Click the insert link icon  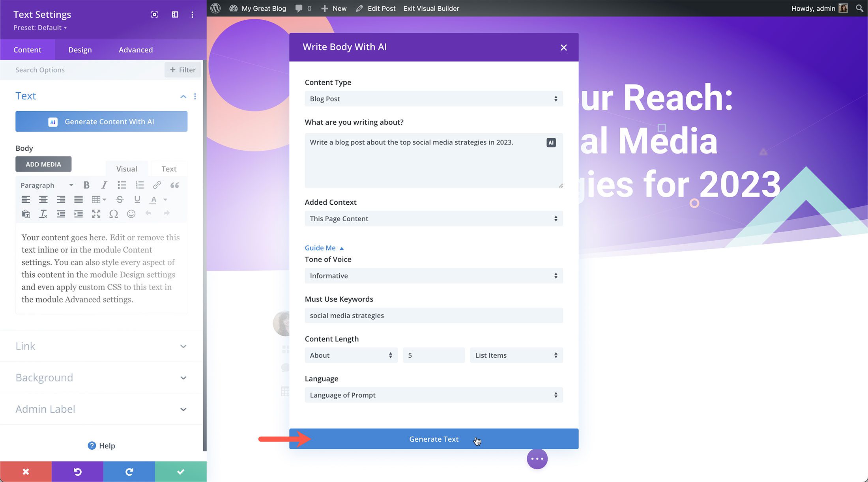[x=157, y=185]
